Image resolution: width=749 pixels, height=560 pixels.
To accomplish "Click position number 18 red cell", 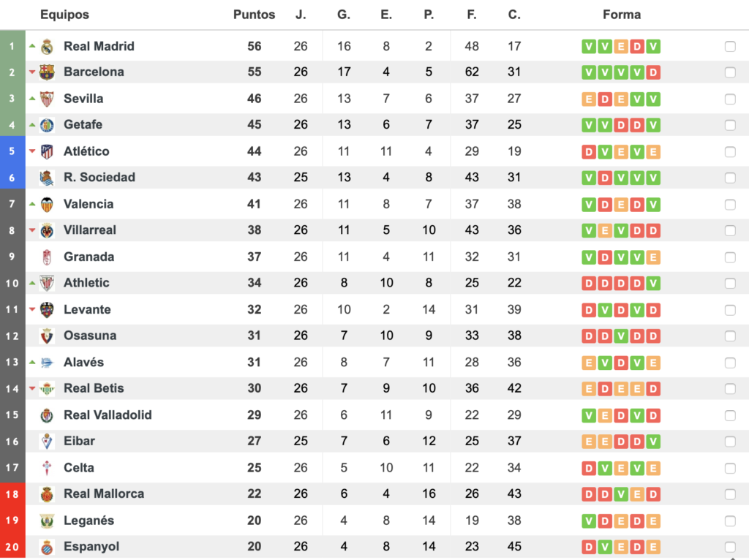I will [x=12, y=494].
